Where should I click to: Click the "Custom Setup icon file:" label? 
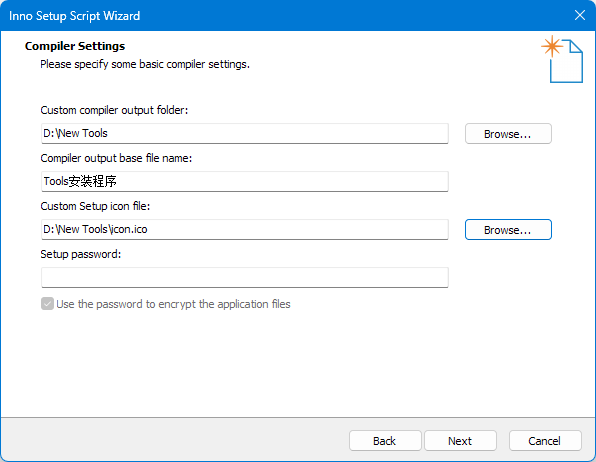click(95, 206)
